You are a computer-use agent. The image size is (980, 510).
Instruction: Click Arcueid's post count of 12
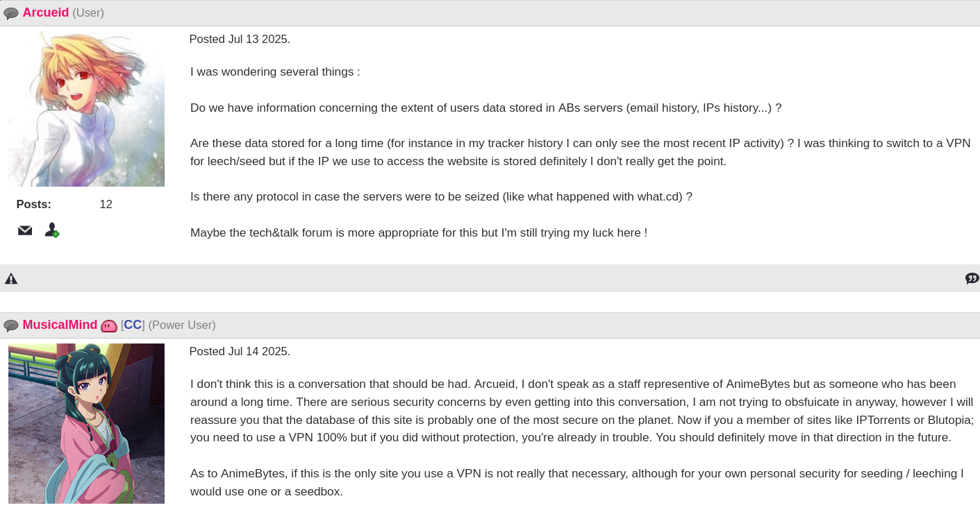point(106,204)
